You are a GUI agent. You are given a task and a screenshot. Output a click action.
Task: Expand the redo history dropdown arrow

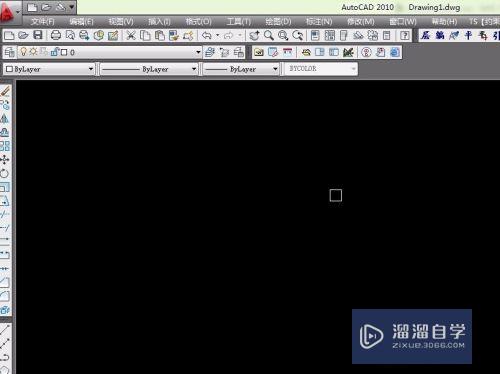pos(239,35)
